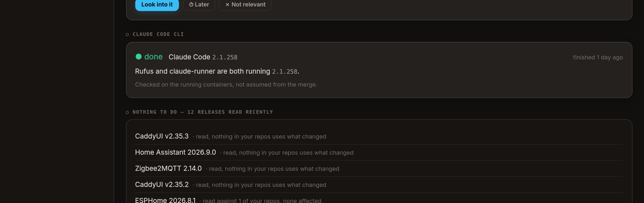Open the Home Assistant 2026.9.0 release row
This screenshot has height=203, width=644.
[x=379, y=152]
